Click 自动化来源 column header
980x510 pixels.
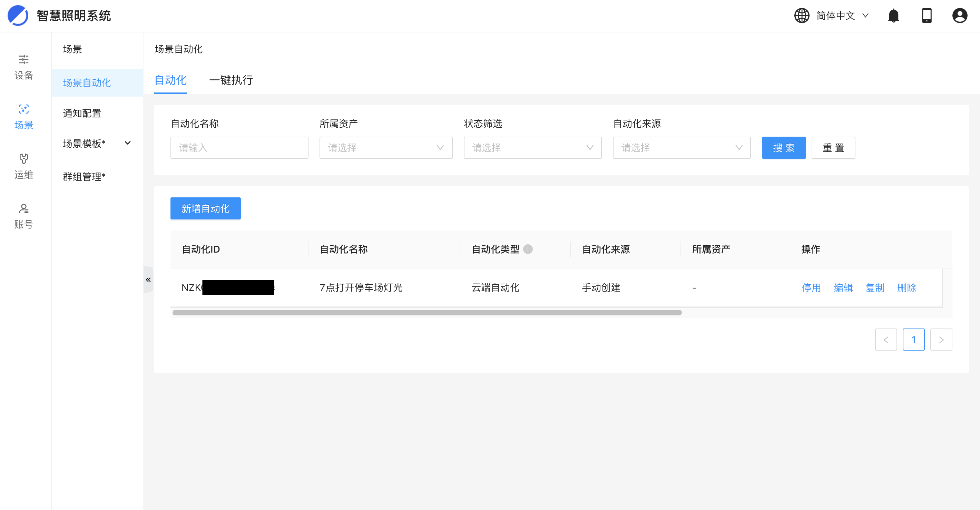click(625, 249)
